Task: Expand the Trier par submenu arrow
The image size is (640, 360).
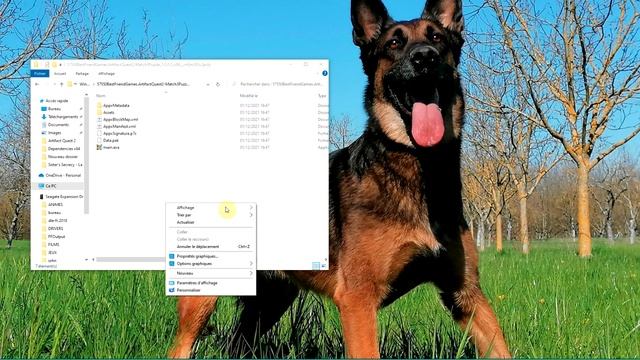Action: 251,215
